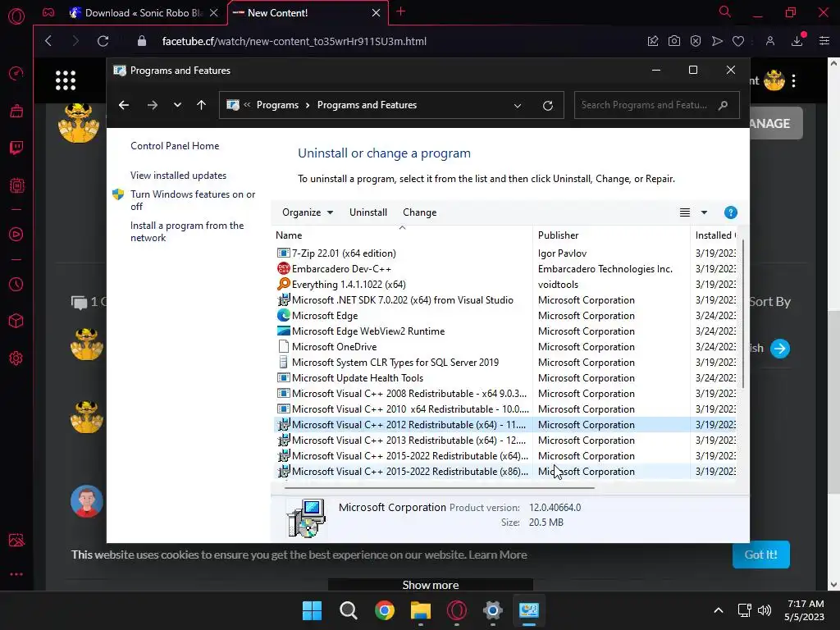The width and height of the screenshot is (840, 630).
Task: Open Opera easy setup sliders icon
Action: pyautogui.click(x=824, y=41)
